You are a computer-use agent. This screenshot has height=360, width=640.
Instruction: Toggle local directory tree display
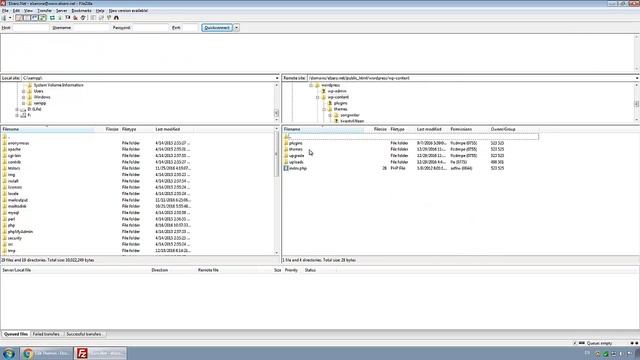click(x=27, y=18)
